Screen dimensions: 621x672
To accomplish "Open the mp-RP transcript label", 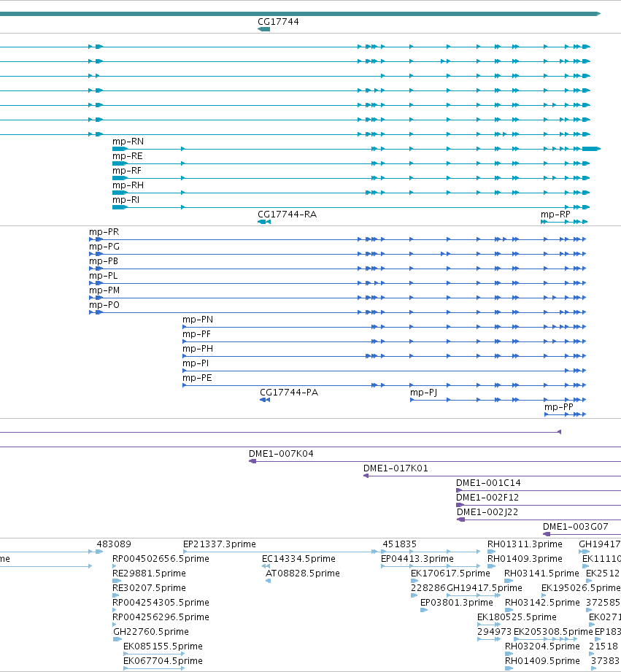I will [x=555, y=215].
